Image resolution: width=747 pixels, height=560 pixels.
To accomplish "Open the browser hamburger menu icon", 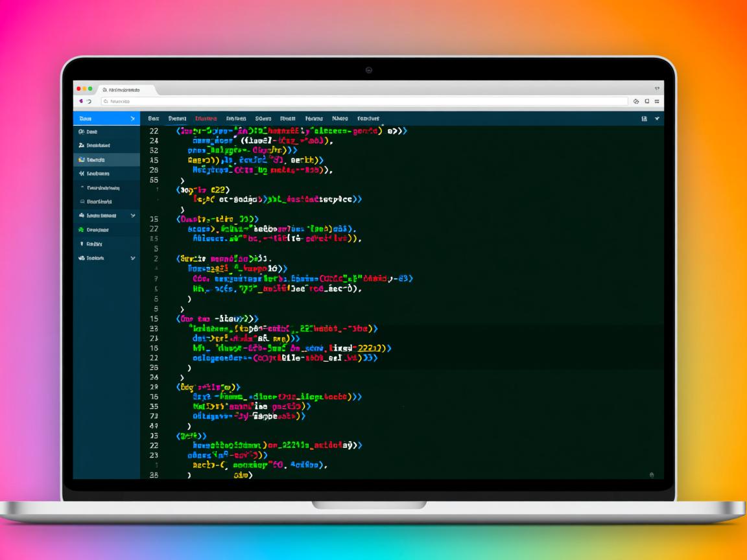I will click(657, 101).
